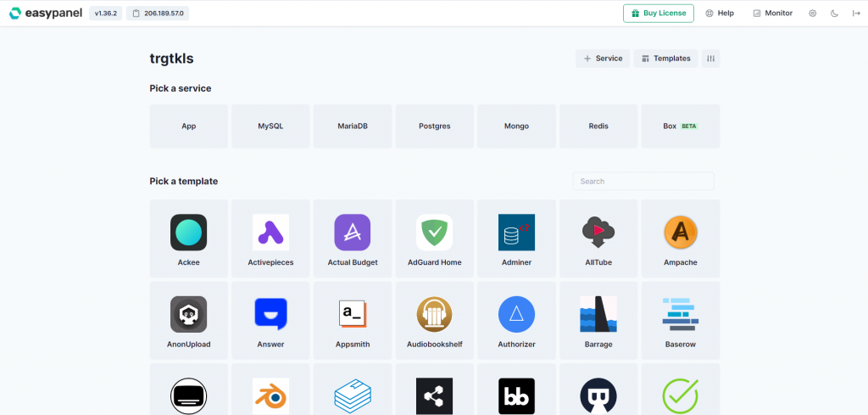Select the Baserow template icon
Image resolution: width=868 pixels, height=415 pixels.
coord(680,314)
